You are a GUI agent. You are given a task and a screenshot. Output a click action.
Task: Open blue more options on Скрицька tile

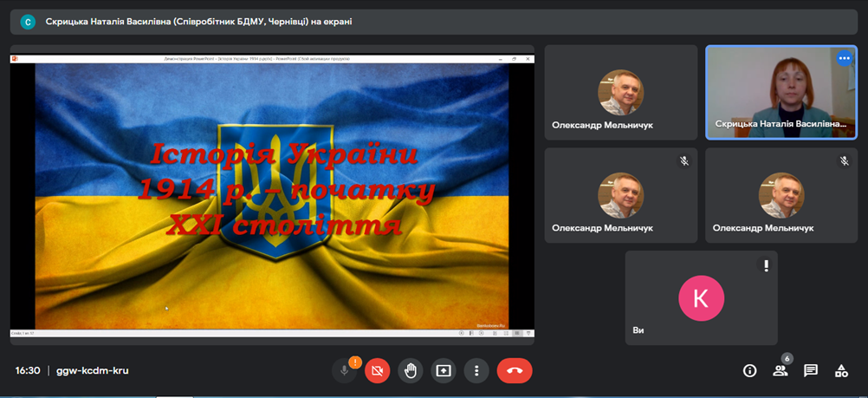coord(845,57)
